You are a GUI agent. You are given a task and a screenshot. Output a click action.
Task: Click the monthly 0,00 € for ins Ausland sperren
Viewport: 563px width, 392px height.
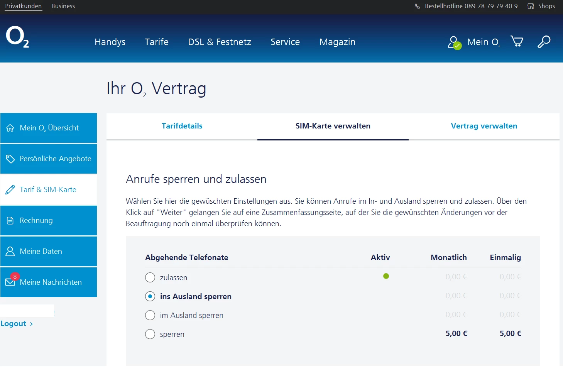[456, 296]
